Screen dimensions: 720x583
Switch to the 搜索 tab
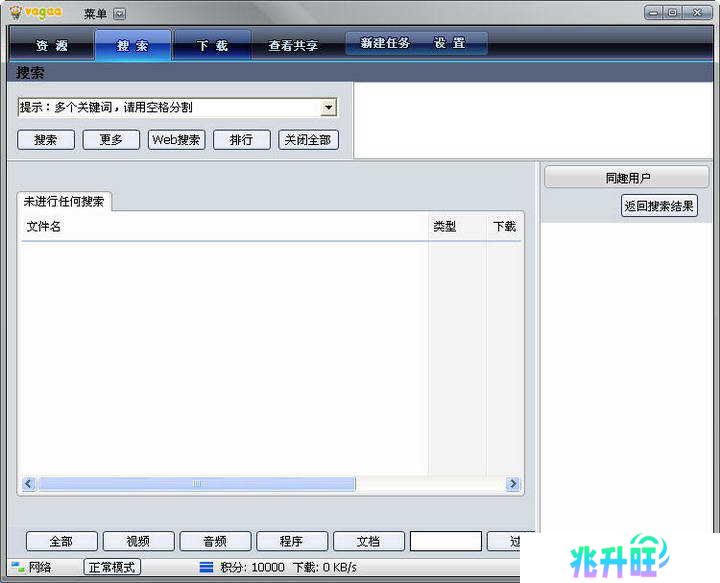click(133, 45)
